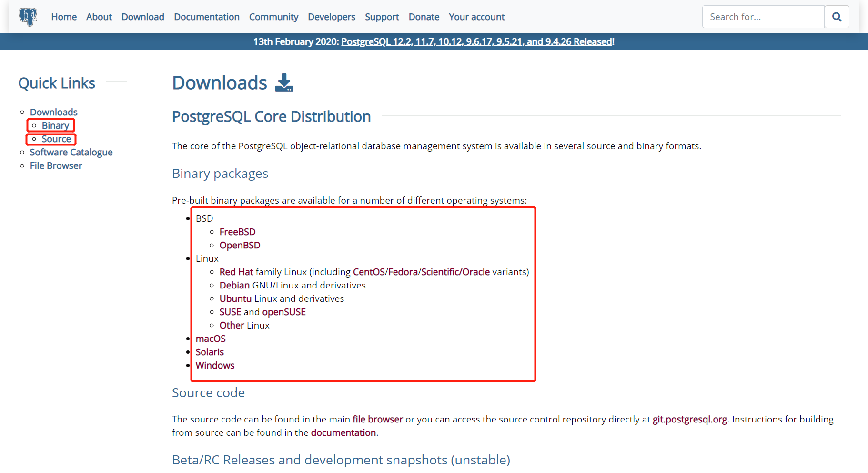Open the Solaris download link

(210, 352)
